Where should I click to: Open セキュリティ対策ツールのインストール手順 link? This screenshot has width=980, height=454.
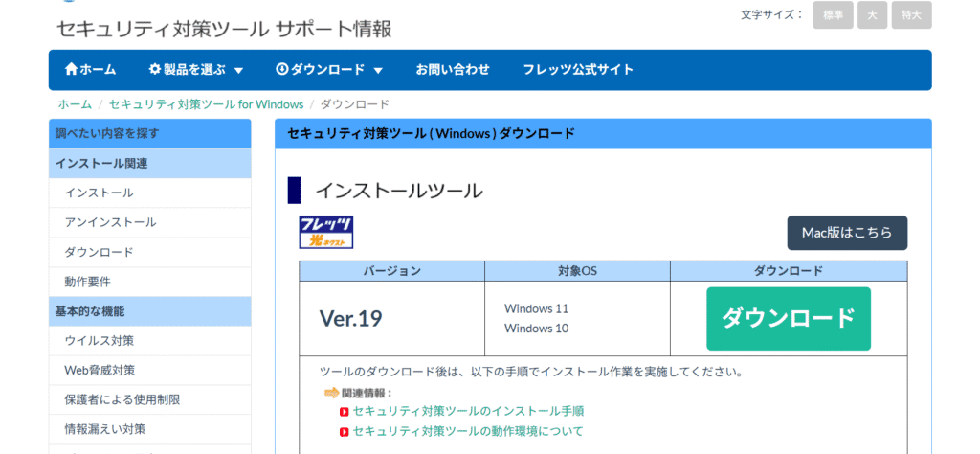(x=468, y=412)
